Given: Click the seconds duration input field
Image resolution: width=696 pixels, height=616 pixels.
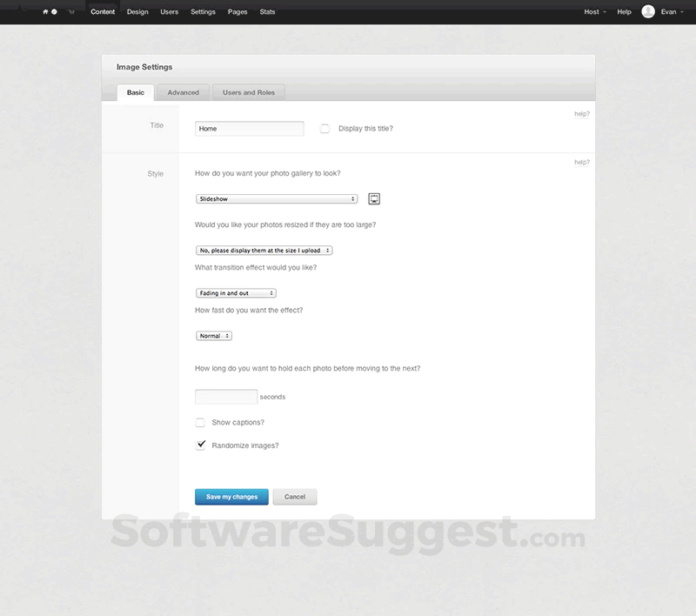Looking at the screenshot, I should click(x=226, y=396).
